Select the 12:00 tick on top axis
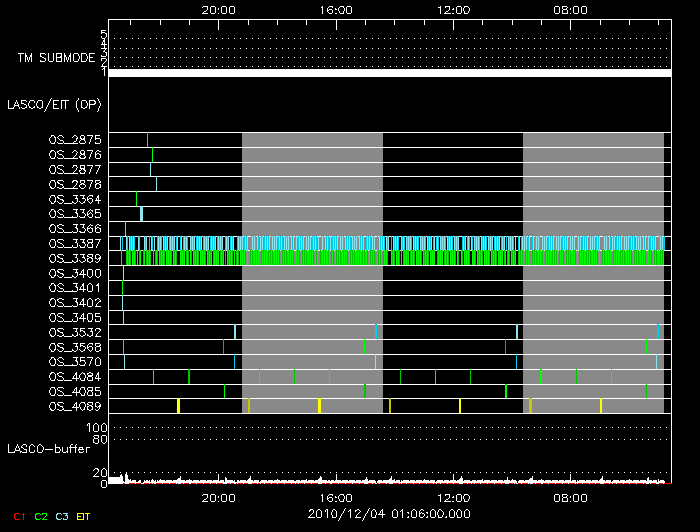This screenshot has height=532, width=700. (x=454, y=8)
